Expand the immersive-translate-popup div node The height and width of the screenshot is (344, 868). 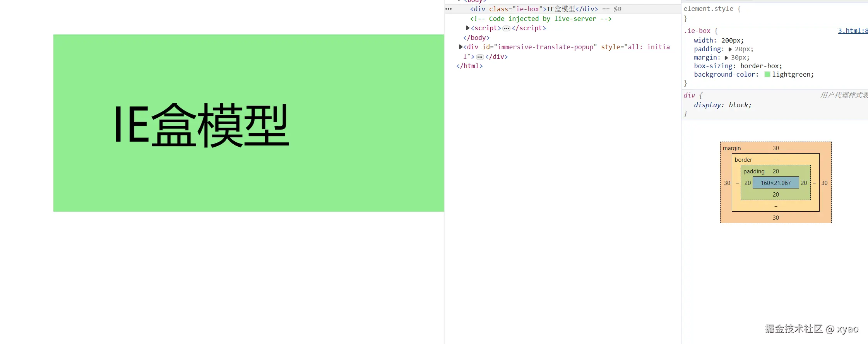pyautogui.click(x=461, y=47)
